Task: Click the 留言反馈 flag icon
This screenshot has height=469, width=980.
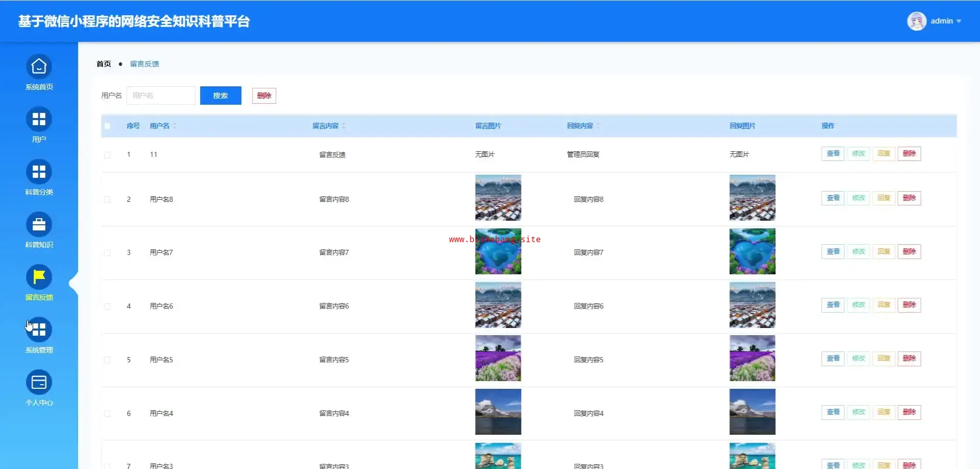Action: tap(39, 277)
